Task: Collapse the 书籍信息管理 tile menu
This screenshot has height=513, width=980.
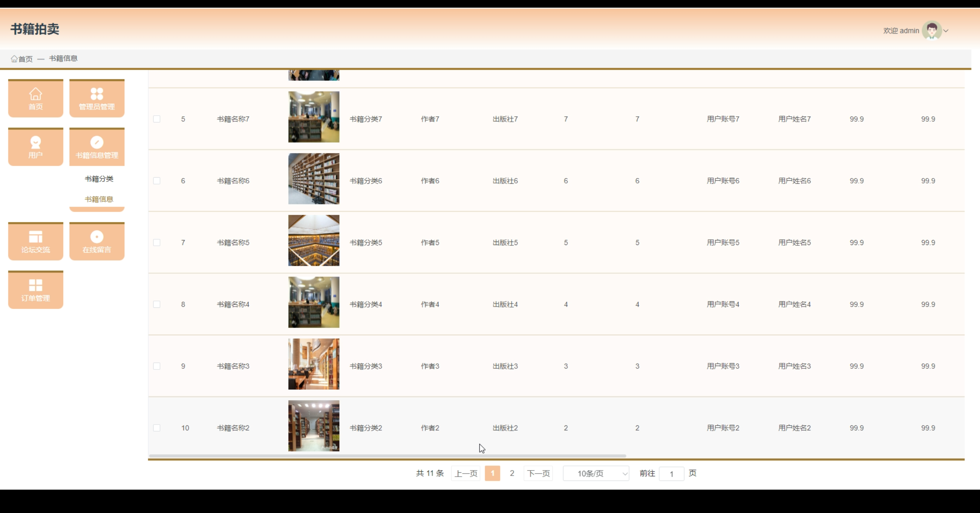Action: [x=97, y=147]
